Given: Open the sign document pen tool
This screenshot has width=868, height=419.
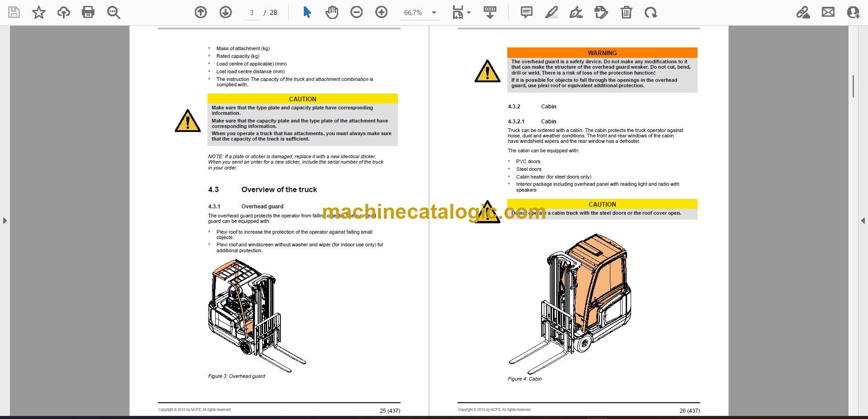Looking at the screenshot, I should [576, 12].
